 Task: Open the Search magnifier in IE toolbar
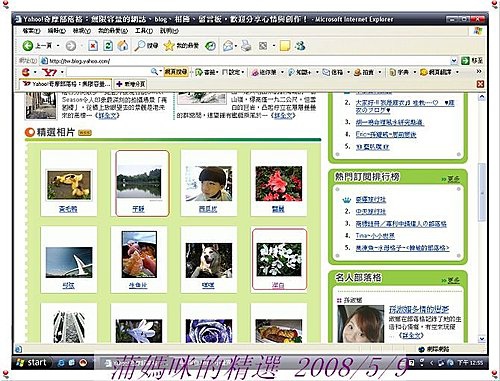pos(139,46)
